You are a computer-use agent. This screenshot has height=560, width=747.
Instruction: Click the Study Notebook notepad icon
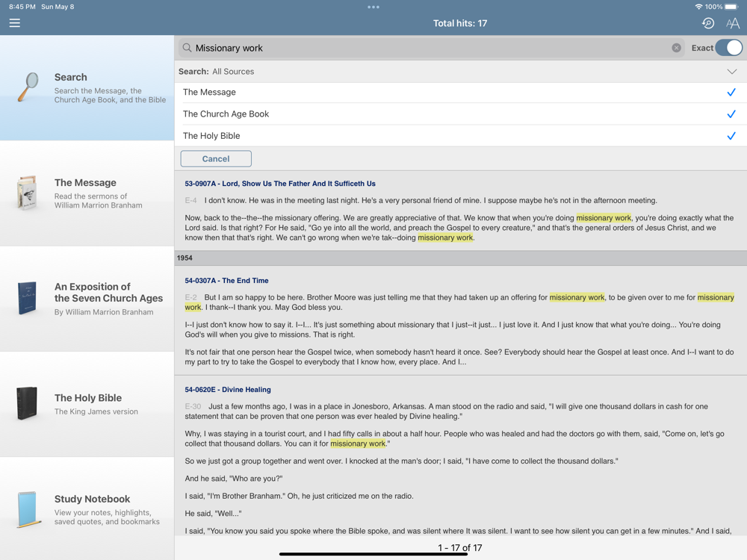point(28,509)
